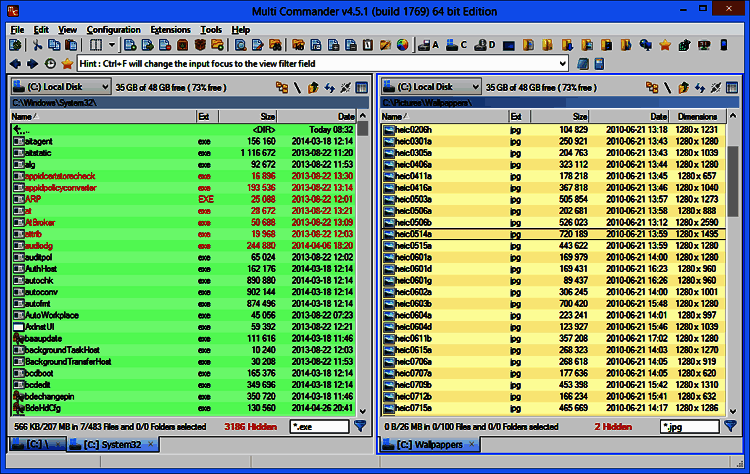The image size is (750, 474).
Task: Open the history clock icon
Action: click(50, 63)
